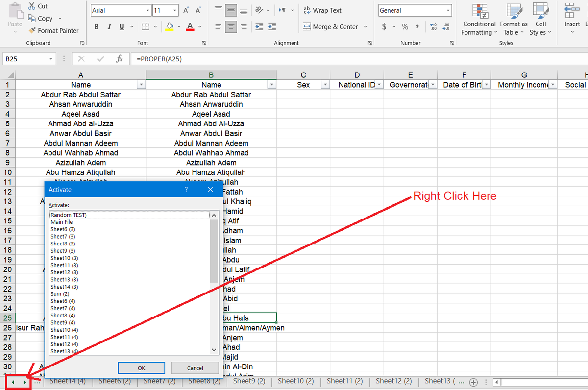Viewport: 588px width, 390px height.
Task: Open Format as Table gallery
Action: (514, 20)
